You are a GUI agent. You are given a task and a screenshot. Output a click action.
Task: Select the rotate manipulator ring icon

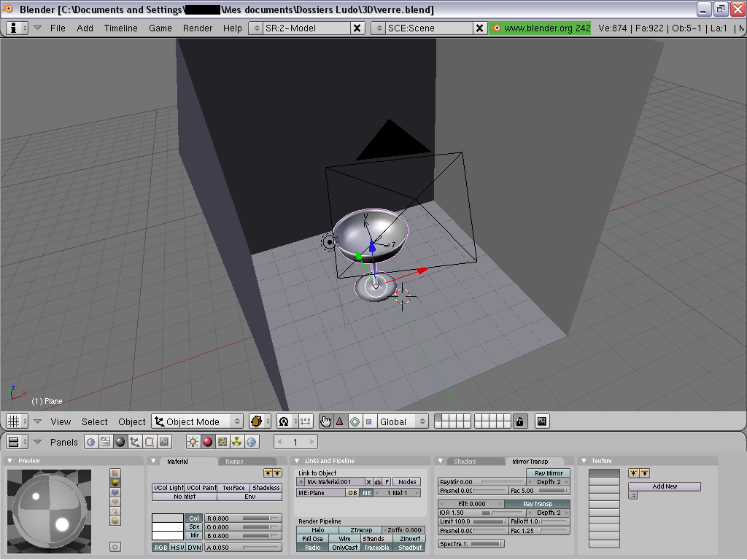pos(355,421)
